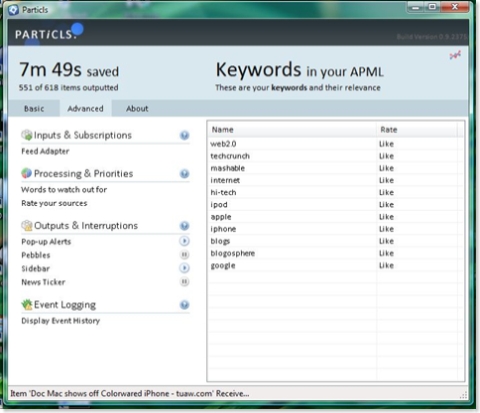
Task: Toggle play button for Sidebar
Action: point(184,268)
